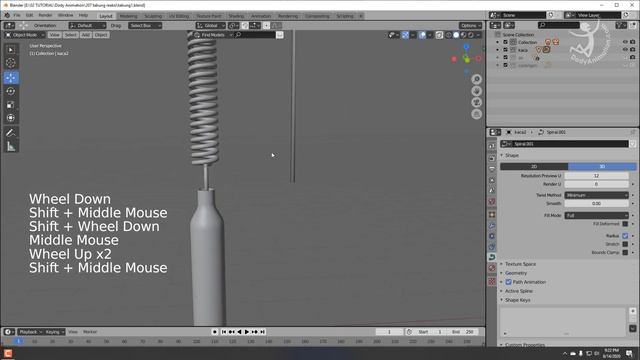Image resolution: width=640 pixels, height=360 pixels.
Task: Click the pan view hand gizmo
Action: (x=476, y=91)
